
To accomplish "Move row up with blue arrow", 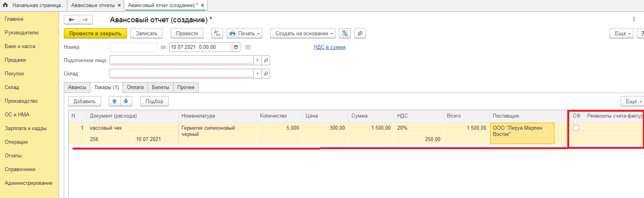I will 115,102.
